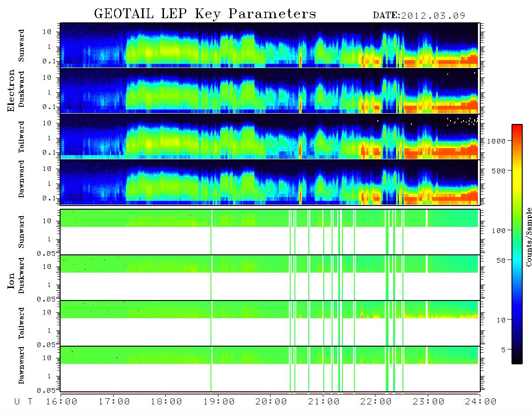Click the "500" colorbar scale value
Screen dimensions: 532x410
499,171
